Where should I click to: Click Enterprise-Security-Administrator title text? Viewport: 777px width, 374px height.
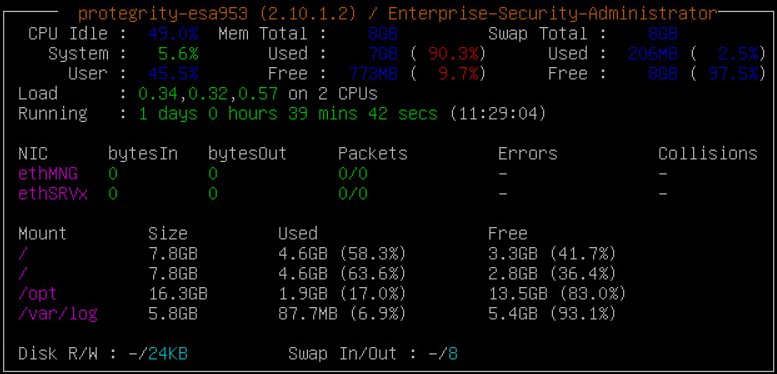(x=553, y=14)
